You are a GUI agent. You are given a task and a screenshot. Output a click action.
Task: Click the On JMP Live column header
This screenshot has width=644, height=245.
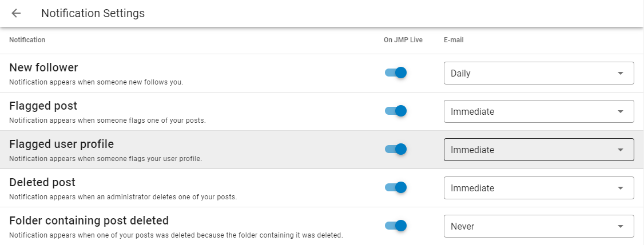pyautogui.click(x=403, y=40)
